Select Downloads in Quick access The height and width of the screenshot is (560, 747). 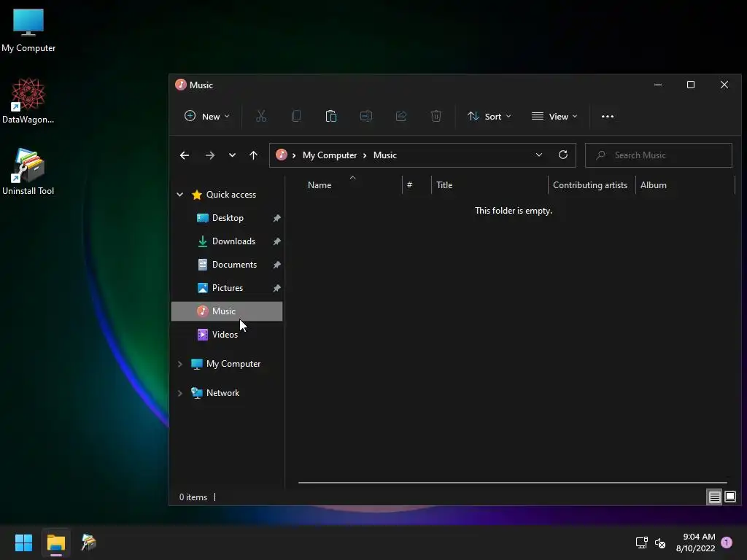(x=227, y=241)
